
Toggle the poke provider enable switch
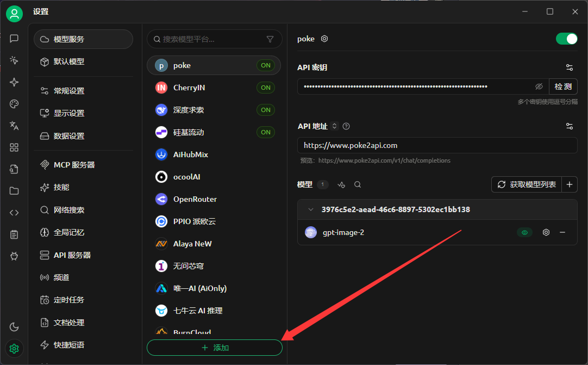click(x=567, y=39)
